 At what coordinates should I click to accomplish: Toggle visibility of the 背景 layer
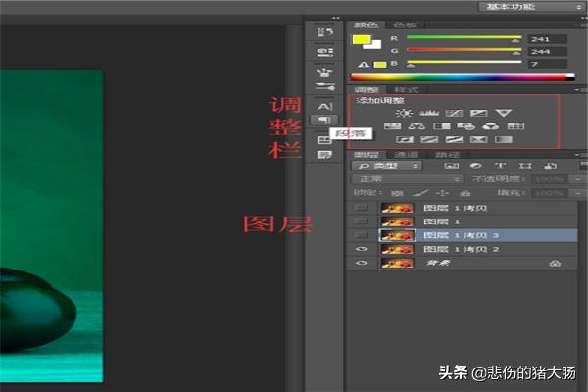362,263
